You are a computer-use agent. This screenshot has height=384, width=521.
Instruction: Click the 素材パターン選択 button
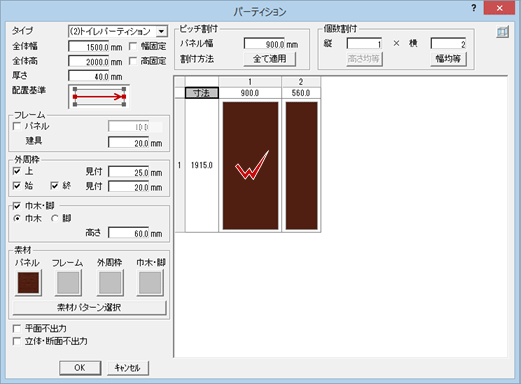tap(89, 307)
